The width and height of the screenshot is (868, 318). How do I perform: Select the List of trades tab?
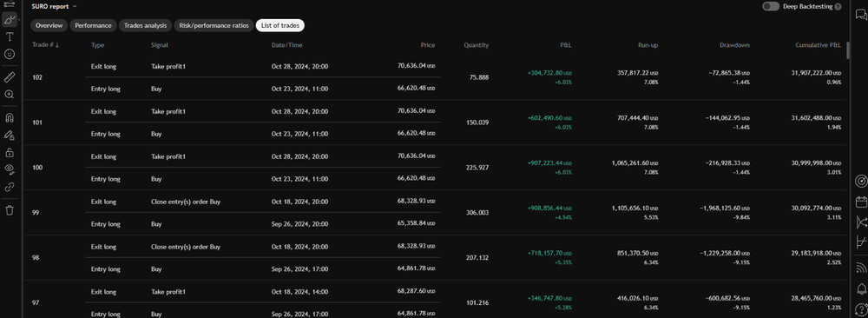pos(280,25)
